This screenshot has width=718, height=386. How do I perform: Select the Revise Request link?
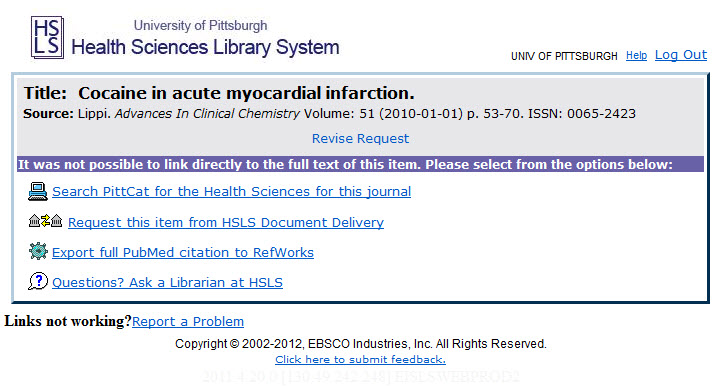tap(360, 139)
